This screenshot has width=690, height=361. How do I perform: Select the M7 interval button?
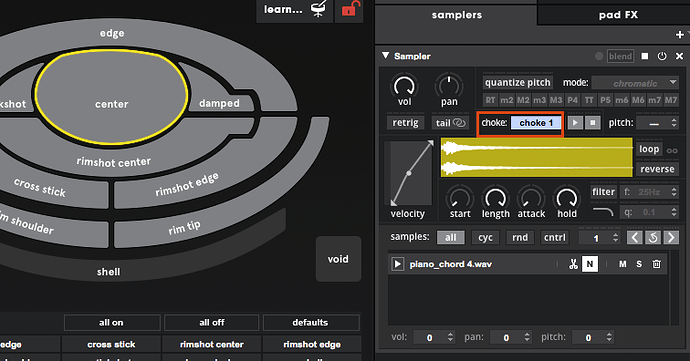[x=671, y=100]
